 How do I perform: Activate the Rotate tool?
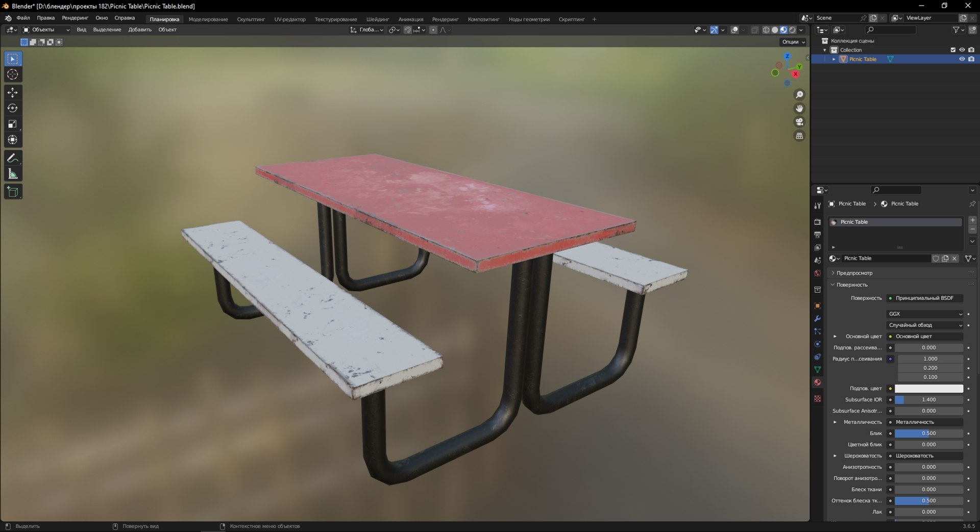click(x=13, y=108)
